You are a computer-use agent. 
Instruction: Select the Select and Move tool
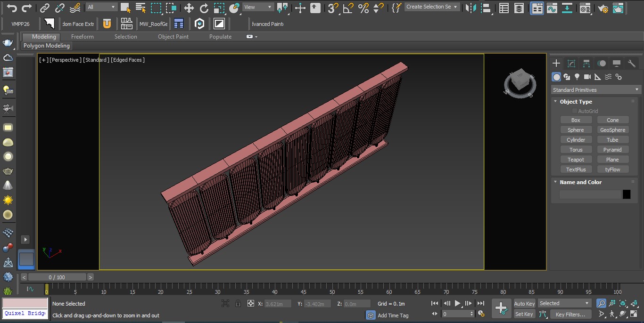pyautogui.click(x=189, y=8)
